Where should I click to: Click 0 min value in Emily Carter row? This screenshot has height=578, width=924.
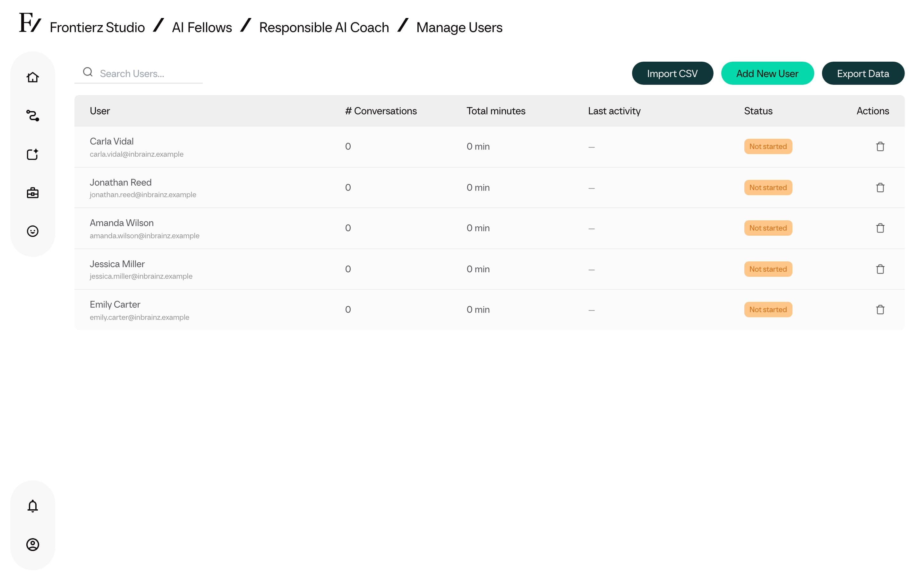[x=478, y=310]
